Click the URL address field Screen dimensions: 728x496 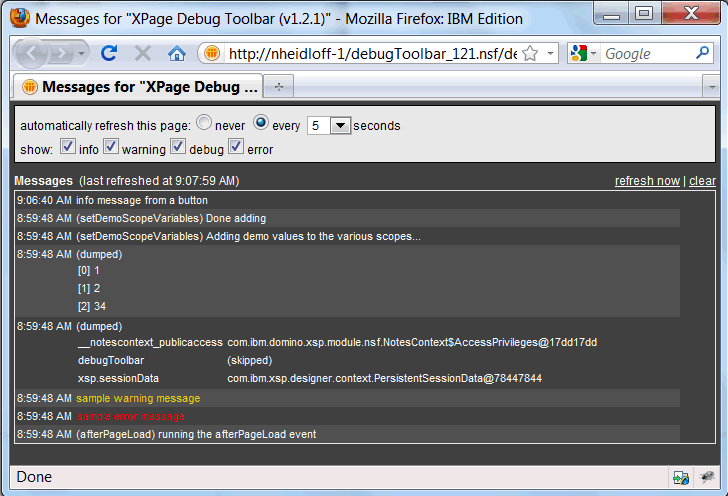tap(372, 54)
